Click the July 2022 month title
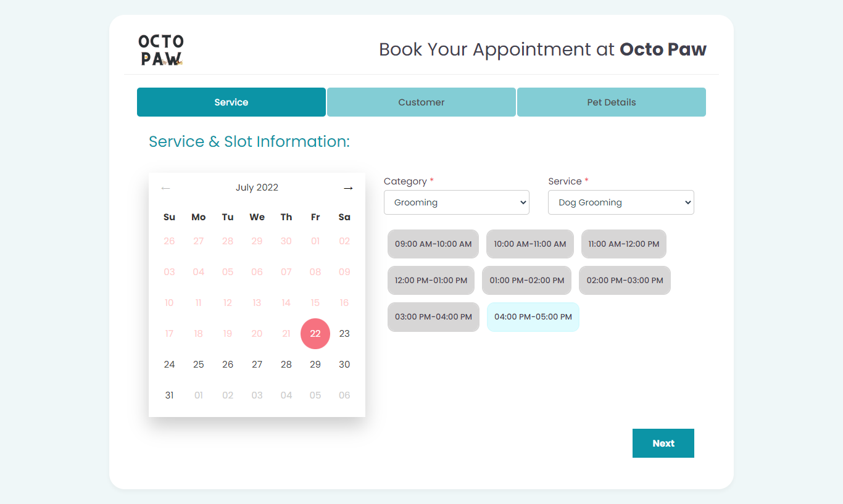The image size is (843, 504). [257, 188]
